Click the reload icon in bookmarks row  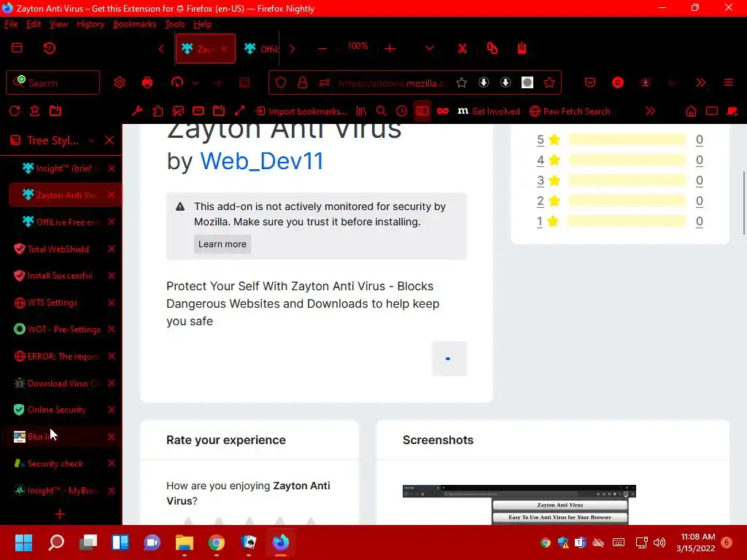pos(15,111)
